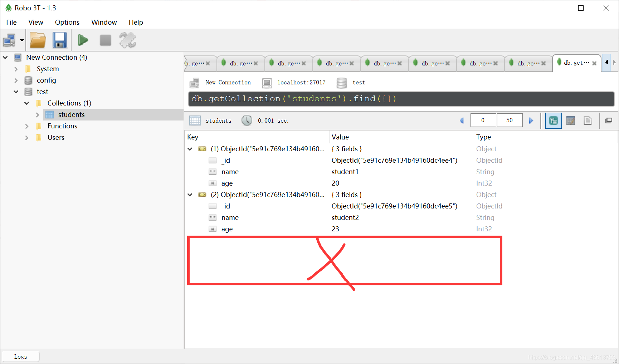Expand the Functions folder

tap(27, 126)
